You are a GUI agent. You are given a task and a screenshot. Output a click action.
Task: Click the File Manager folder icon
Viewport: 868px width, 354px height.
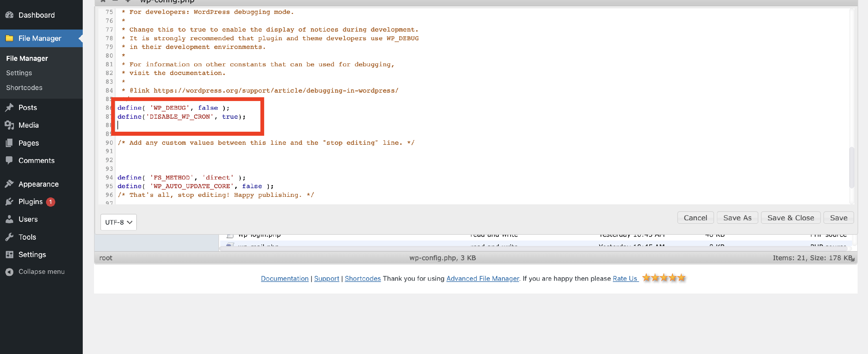(10, 38)
